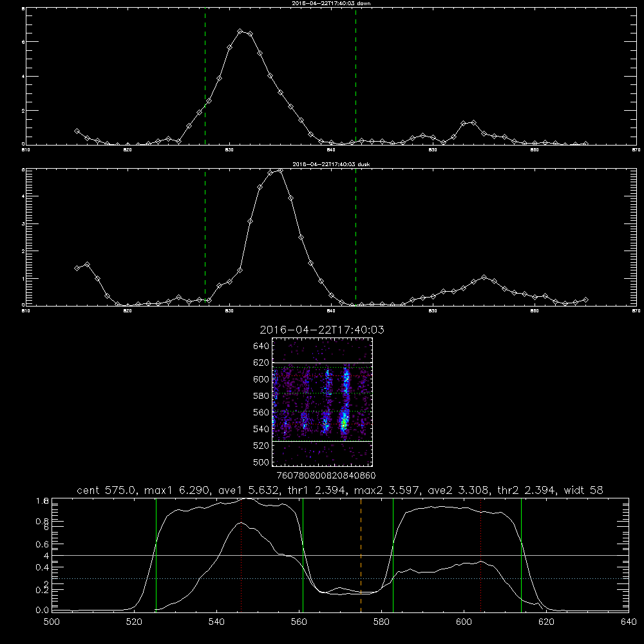Click the y-axis label 600 beside the spectral image
Image resolution: width=644 pixels, height=644 pixels.
tap(261, 379)
